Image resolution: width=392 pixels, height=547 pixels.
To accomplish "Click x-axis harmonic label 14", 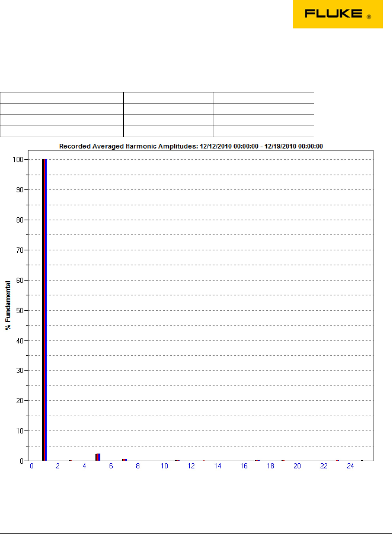I will (x=218, y=466).
